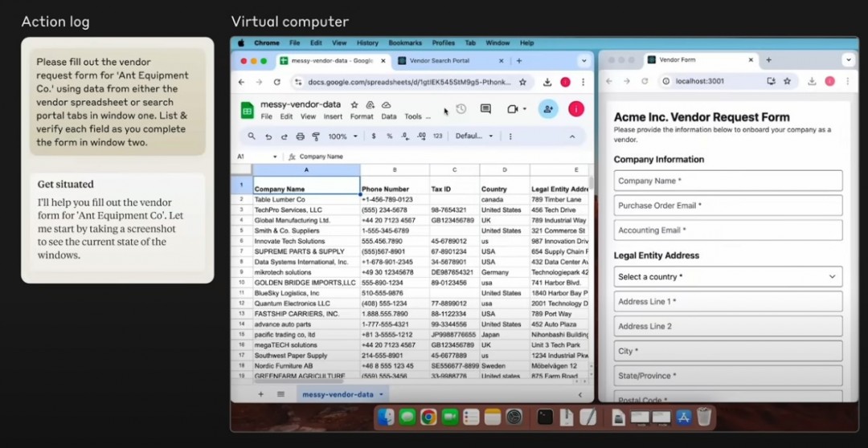Open Chrome menu in the Vendor Form window
868x448 pixels.
click(x=848, y=81)
